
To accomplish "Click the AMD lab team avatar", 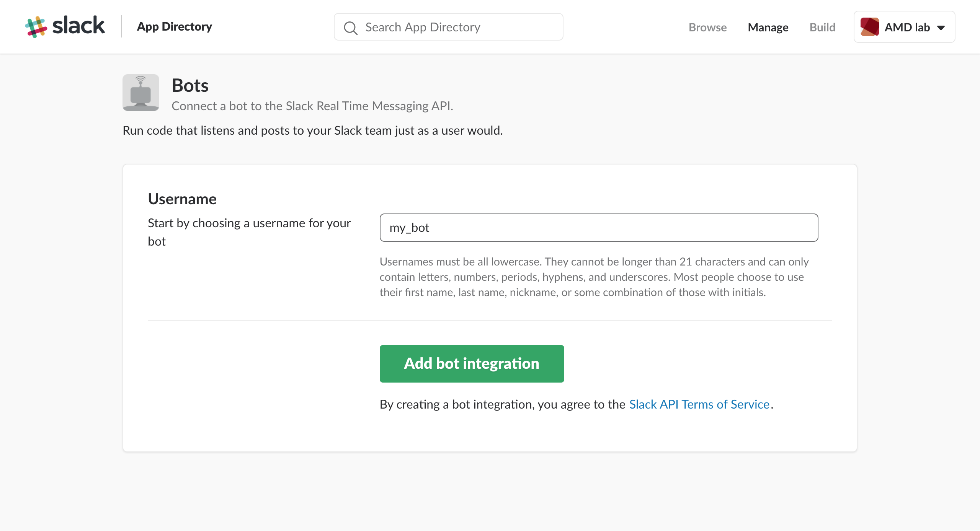I will [x=869, y=27].
